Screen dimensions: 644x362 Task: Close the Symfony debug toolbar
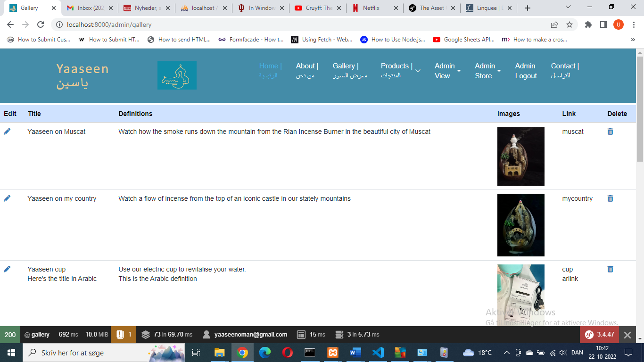click(x=627, y=335)
